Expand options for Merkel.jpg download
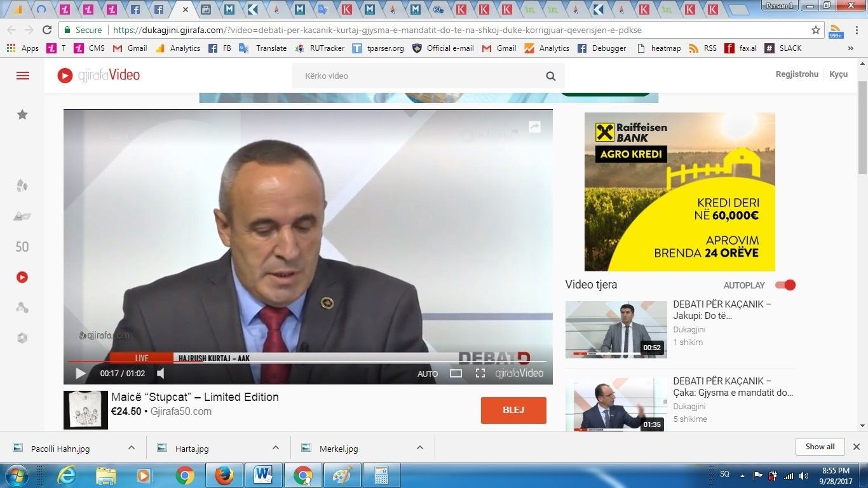Viewport: 868px width, 488px height. (x=420, y=448)
